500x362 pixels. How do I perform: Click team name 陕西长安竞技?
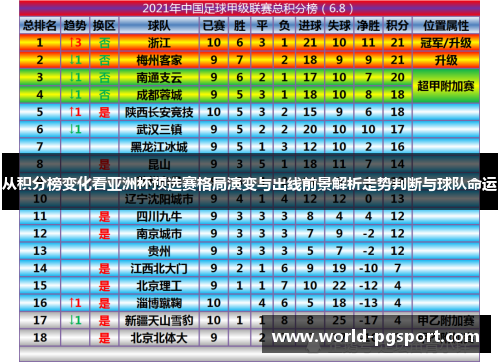159,112
